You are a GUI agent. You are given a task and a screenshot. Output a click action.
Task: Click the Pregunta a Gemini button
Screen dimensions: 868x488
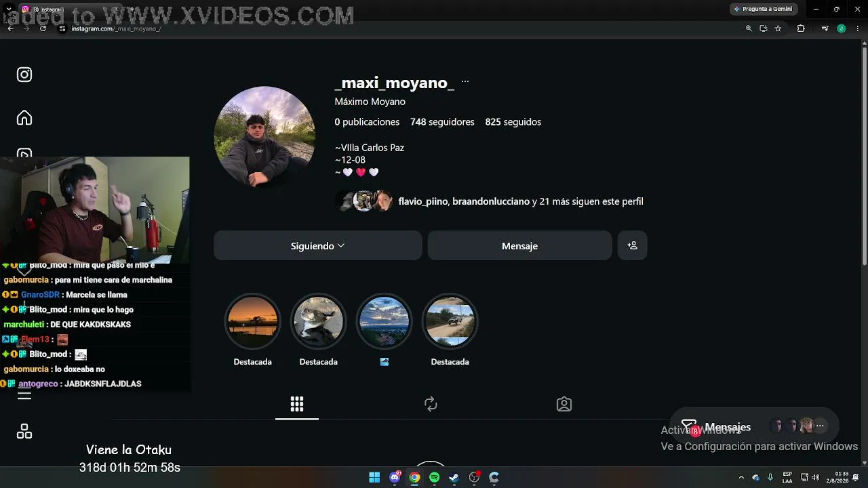[x=763, y=9]
